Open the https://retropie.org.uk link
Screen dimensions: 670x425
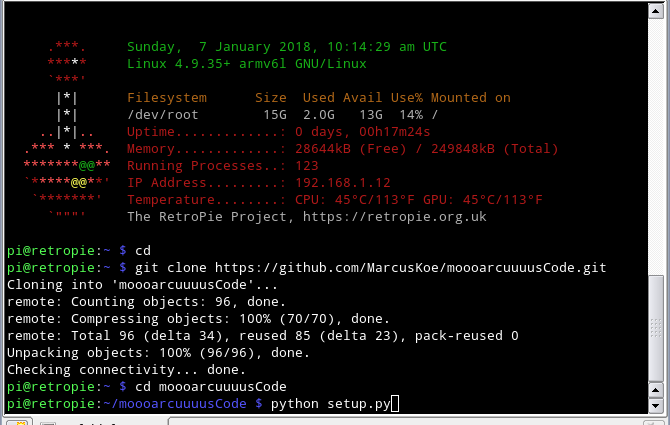tap(394, 217)
